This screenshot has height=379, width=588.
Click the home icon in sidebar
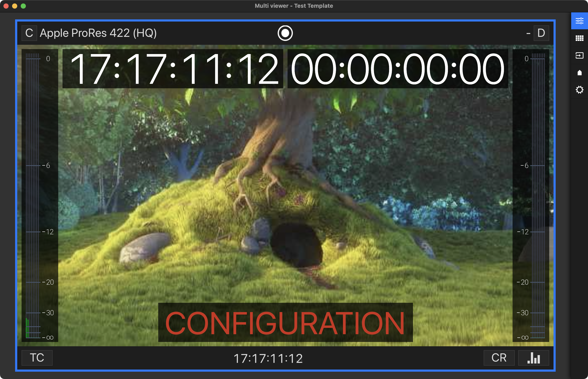(579, 73)
